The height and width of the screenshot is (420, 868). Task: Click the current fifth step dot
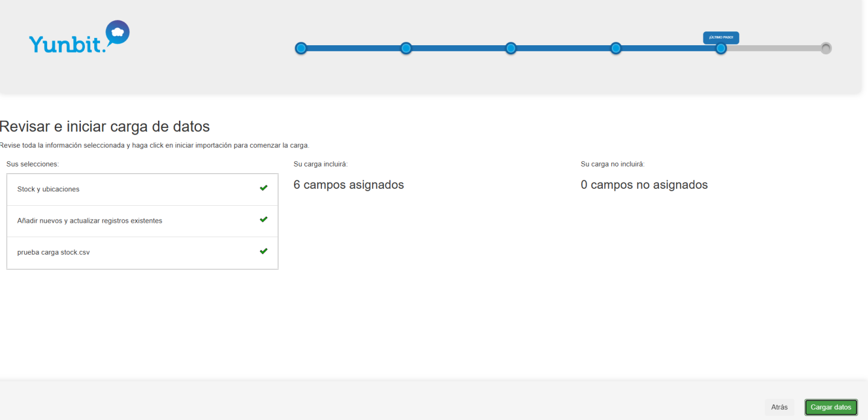pyautogui.click(x=720, y=48)
